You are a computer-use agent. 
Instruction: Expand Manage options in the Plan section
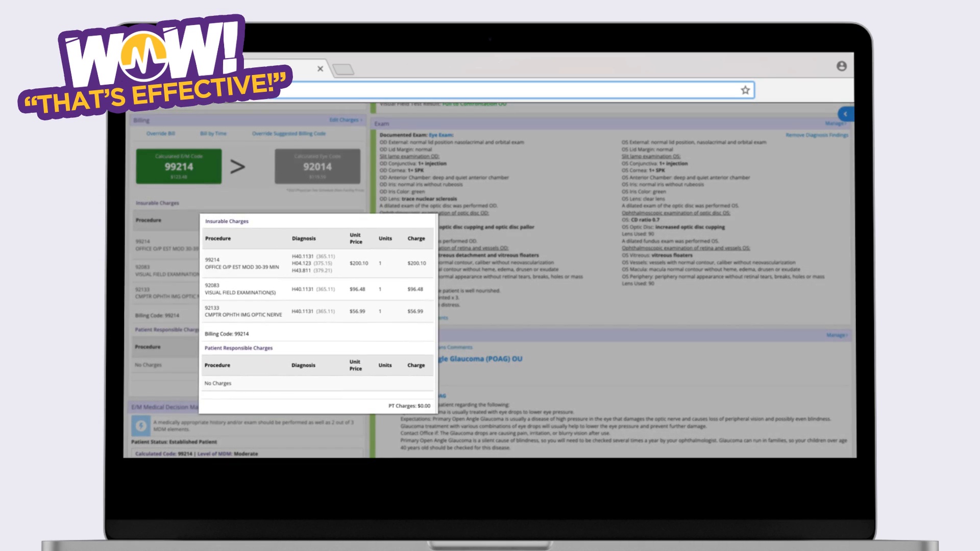[837, 335]
